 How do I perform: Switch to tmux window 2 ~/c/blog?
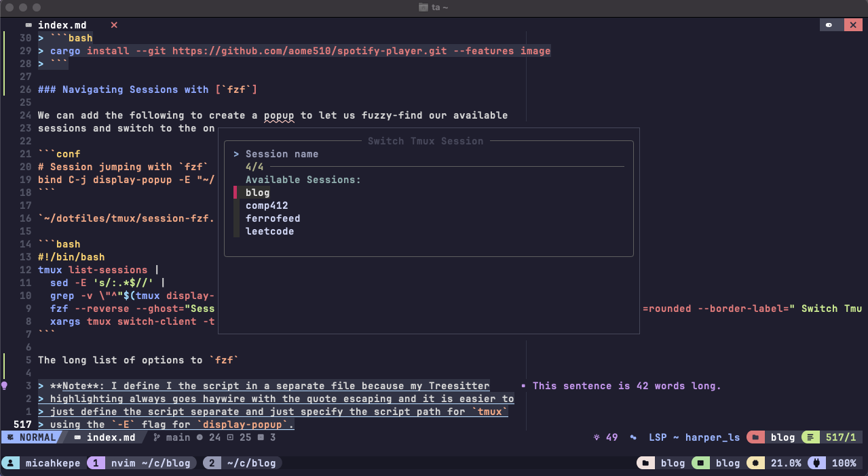[x=243, y=463]
